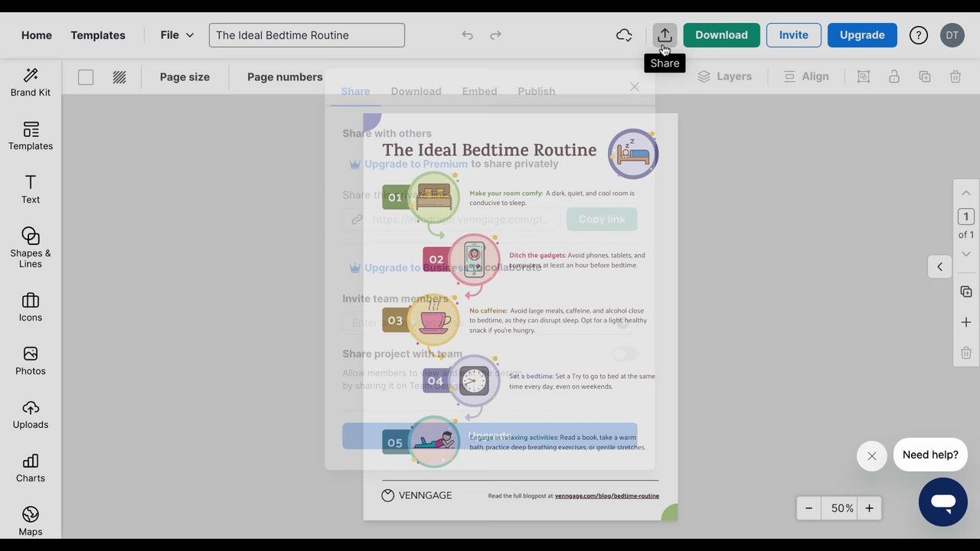Click the Need help? message
Viewport: 980px width, 551px height.
(930, 455)
